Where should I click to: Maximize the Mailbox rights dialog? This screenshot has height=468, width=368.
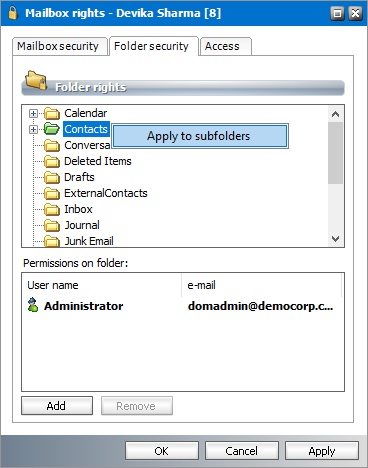pyautogui.click(x=337, y=13)
